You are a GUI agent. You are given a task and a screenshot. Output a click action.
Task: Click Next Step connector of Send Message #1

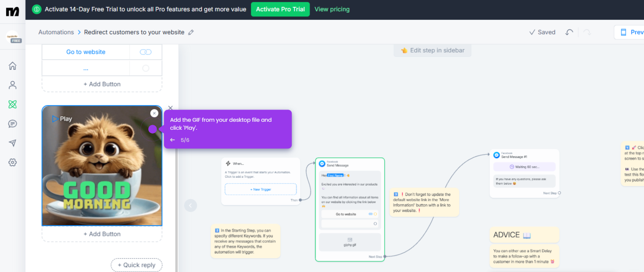click(x=559, y=193)
